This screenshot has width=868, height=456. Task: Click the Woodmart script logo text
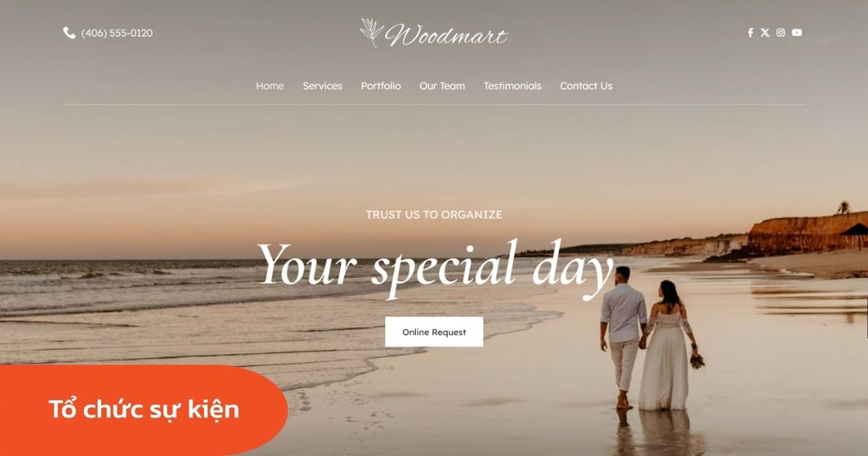click(446, 35)
